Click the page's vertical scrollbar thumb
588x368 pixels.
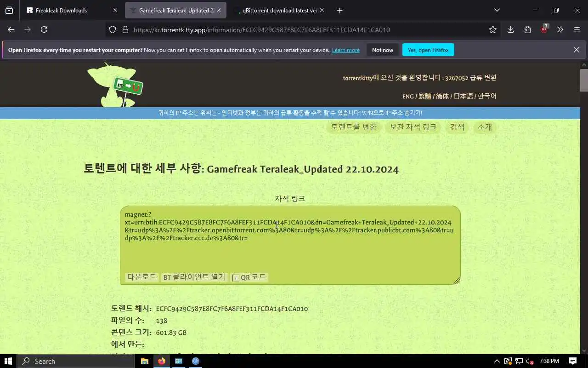coord(584,80)
